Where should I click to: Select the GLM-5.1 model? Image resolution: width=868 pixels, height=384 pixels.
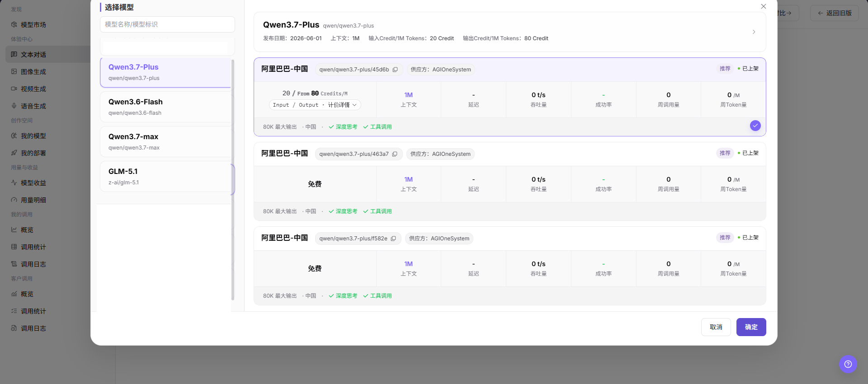pyautogui.click(x=165, y=177)
